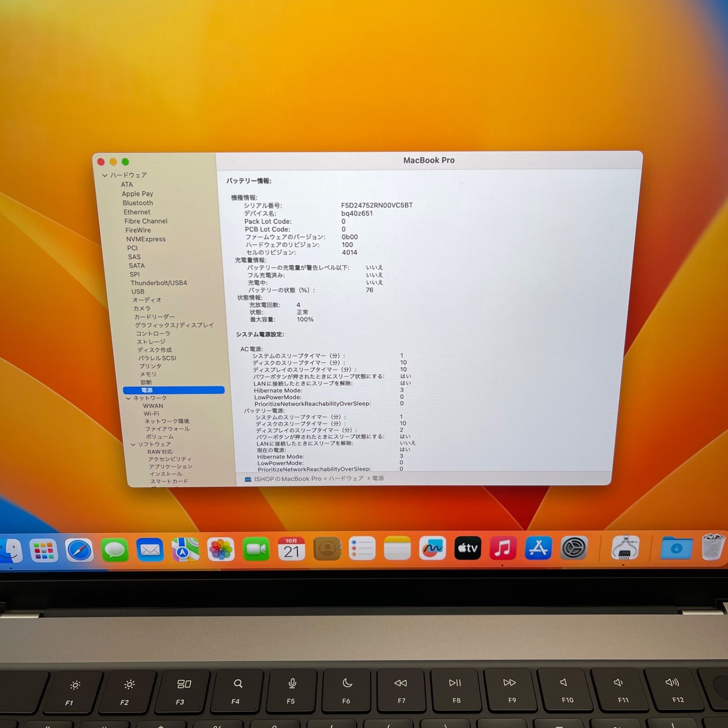The image size is (728, 728).
Task: Click ISHOPのMacBook Pro in path bar
Action: pyautogui.click(x=288, y=479)
